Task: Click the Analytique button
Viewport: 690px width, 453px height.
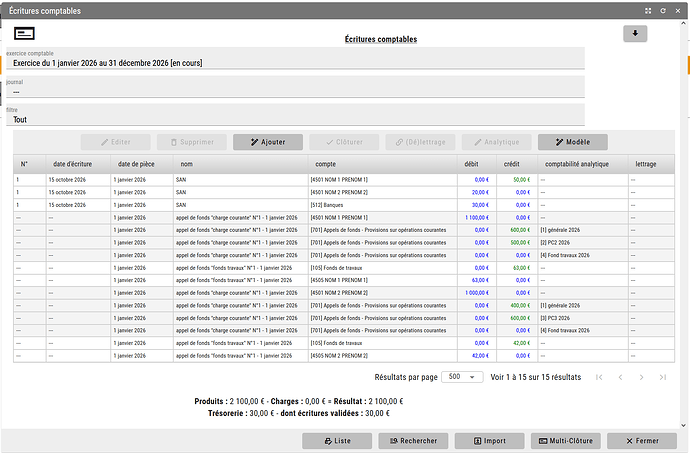Action: [496, 142]
